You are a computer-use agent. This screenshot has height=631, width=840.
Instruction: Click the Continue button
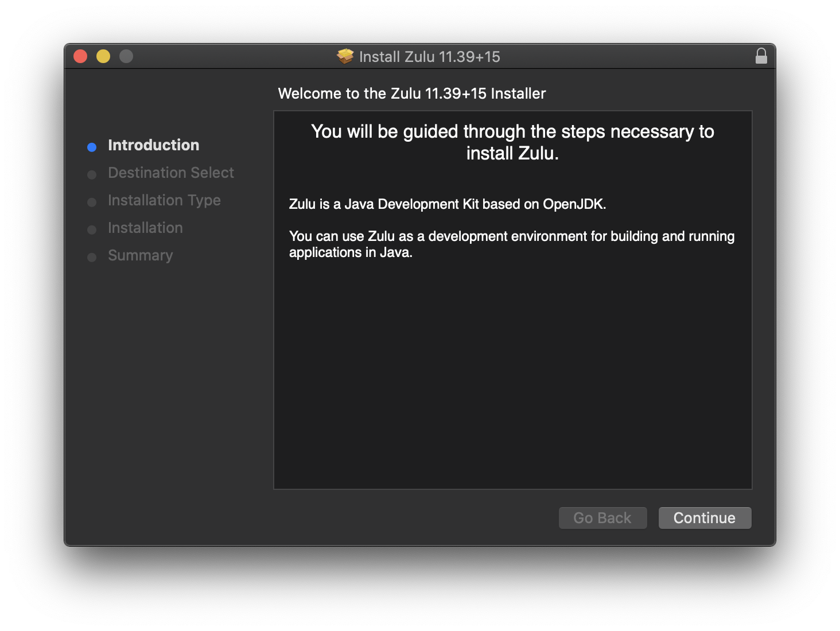[705, 518]
